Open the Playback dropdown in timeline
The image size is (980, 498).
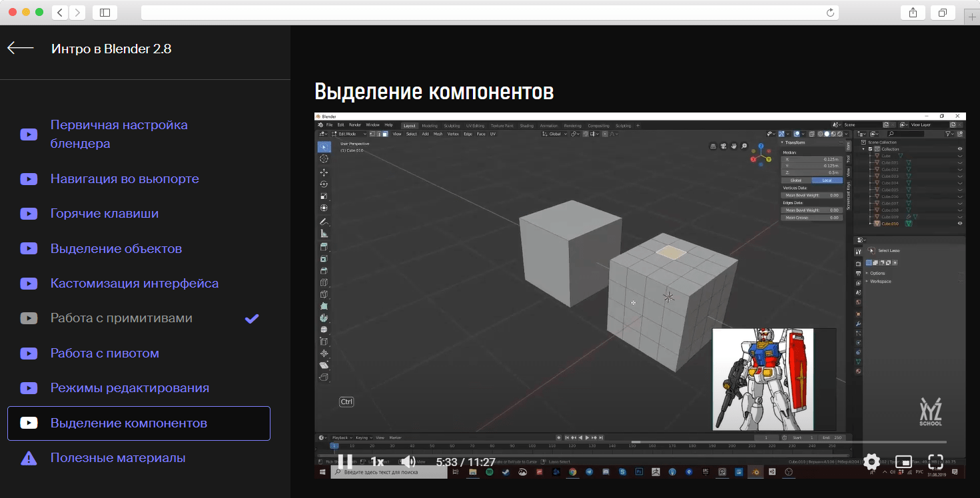point(342,437)
